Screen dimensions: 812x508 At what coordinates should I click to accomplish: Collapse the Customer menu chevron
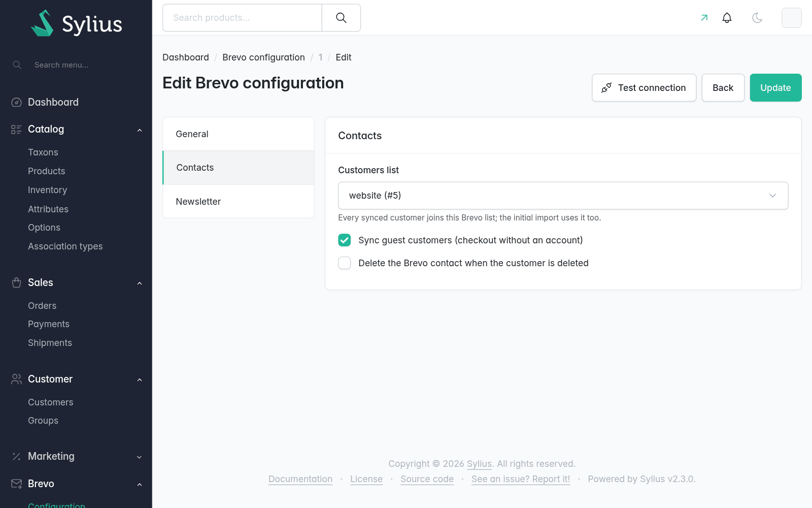(x=140, y=379)
